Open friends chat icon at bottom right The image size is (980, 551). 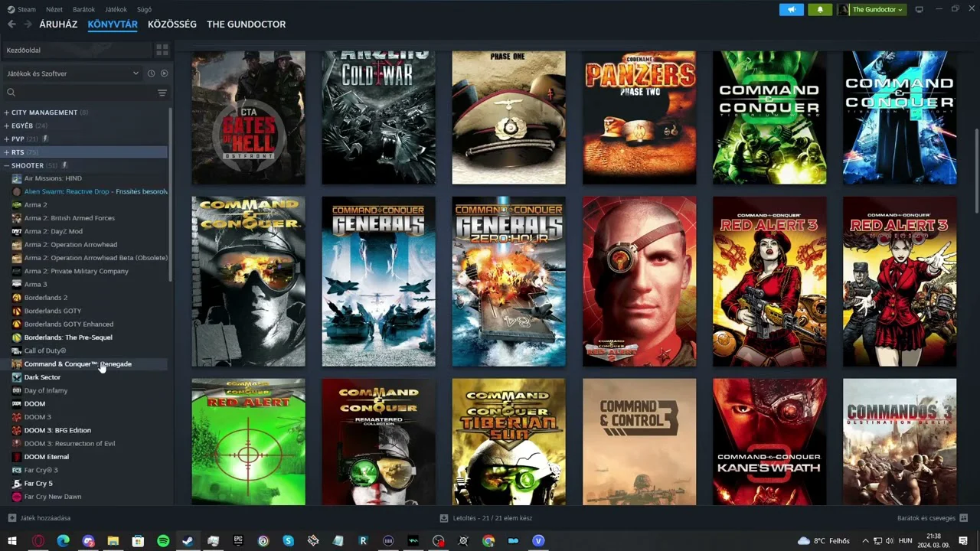tap(963, 518)
